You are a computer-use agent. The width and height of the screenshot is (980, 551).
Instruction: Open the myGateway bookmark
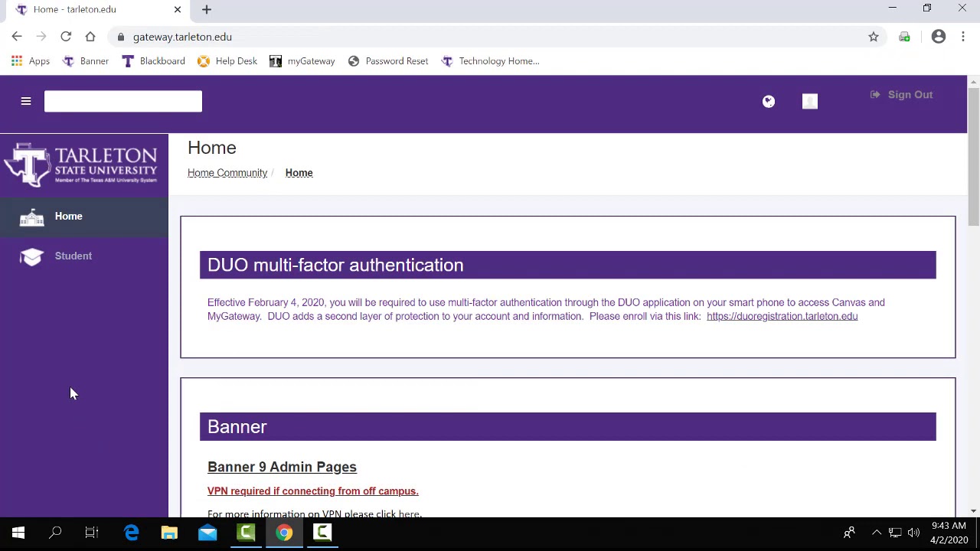click(x=302, y=61)
